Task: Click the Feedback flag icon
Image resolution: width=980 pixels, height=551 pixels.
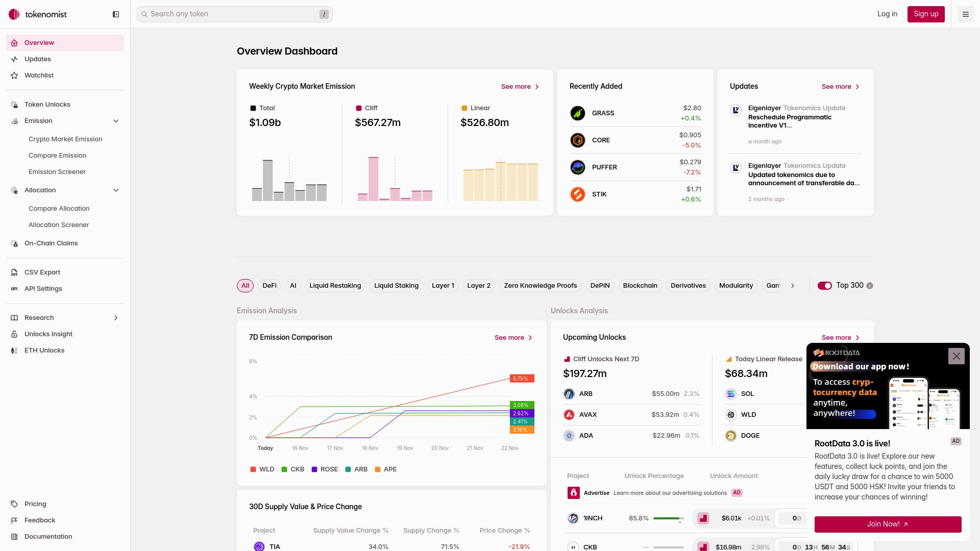Action: (x=14, y=520)
